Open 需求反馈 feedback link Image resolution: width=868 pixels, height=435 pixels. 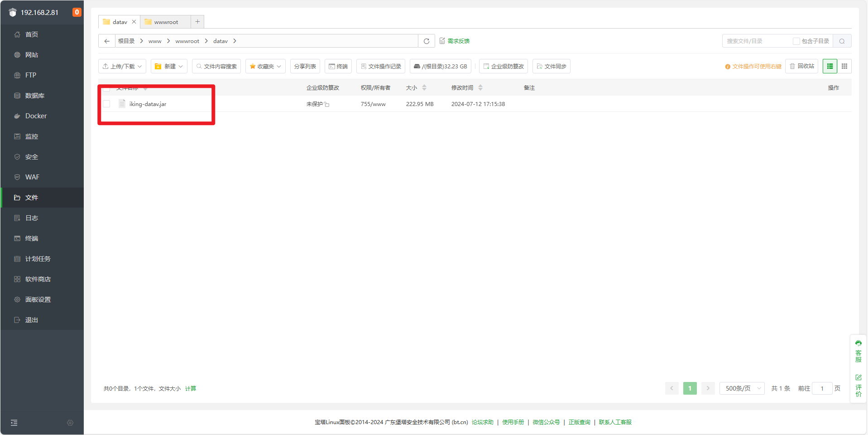(x=455, y=41)
